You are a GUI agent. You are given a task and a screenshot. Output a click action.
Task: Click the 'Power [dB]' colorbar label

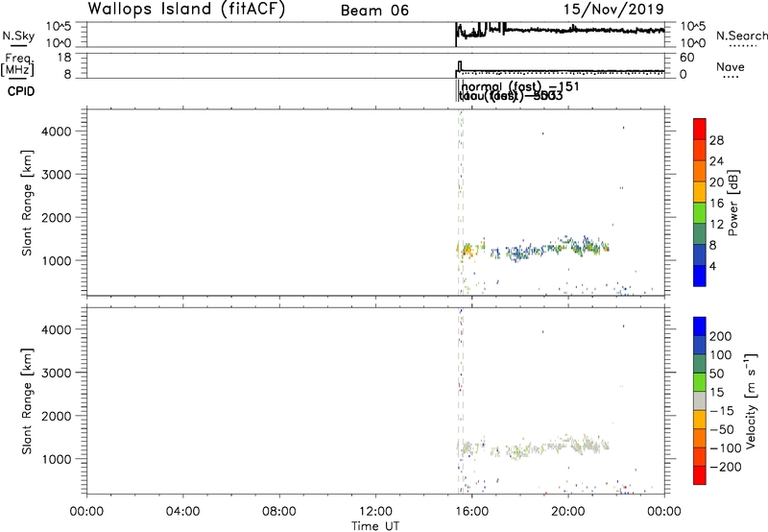click(x=733, y=203)
